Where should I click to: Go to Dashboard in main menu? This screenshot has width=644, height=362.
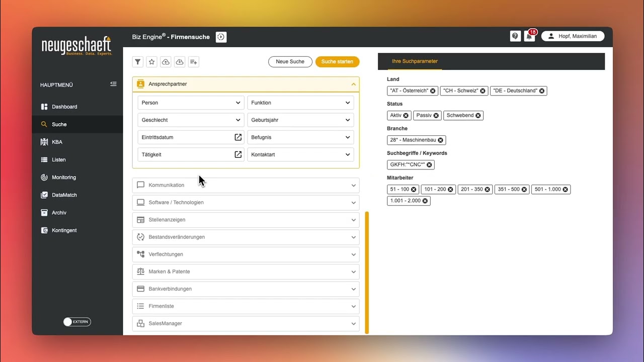tap(77, 107)
